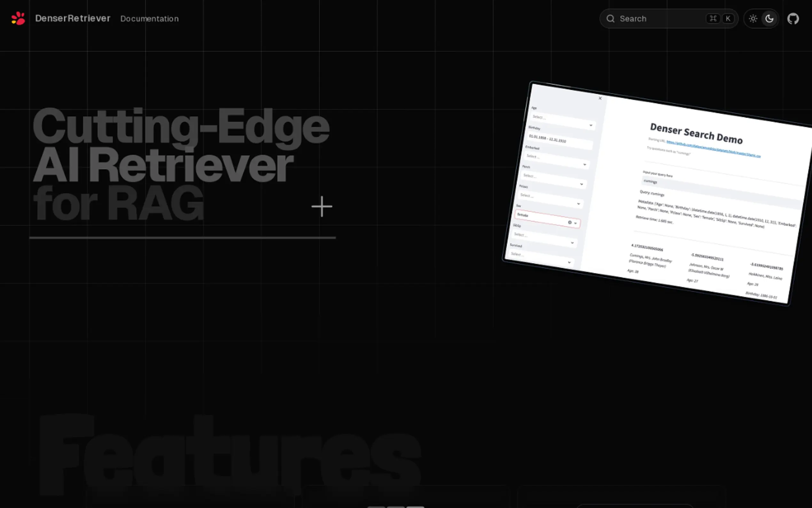Close the demo sidebar with X
The image size is (812, 508).
[x=600, y=99]
